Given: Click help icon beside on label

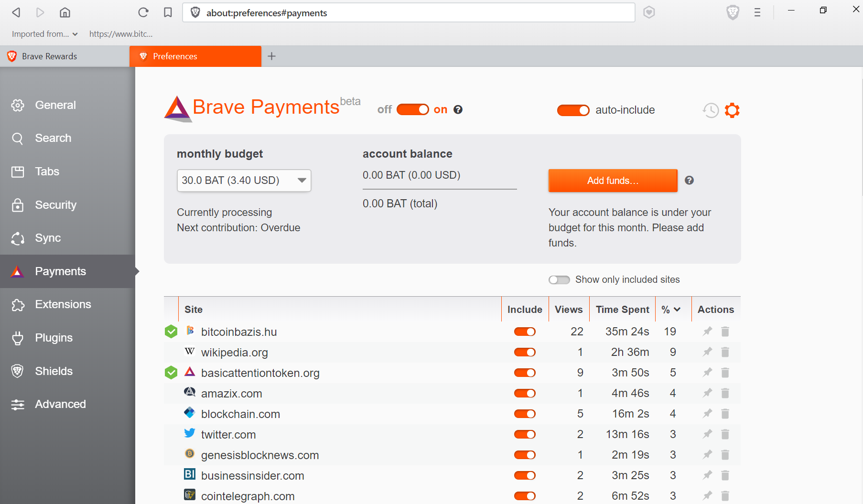Looking at the screenshot, I should click(458, 109).
